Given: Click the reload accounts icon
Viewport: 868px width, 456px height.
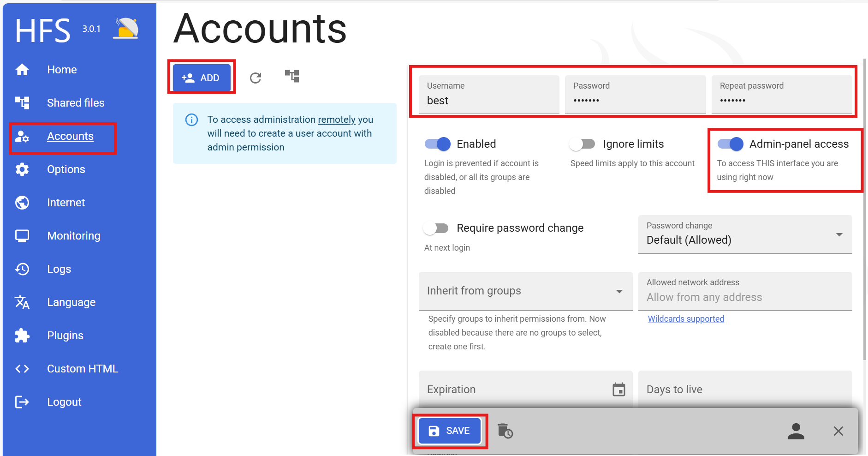Looking at the screenshot, I should [x=256, y=78].
